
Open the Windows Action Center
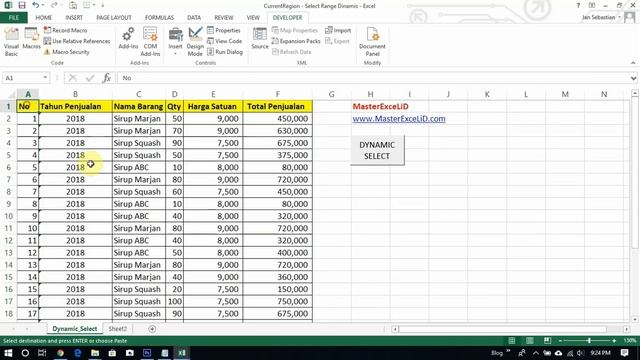coord(624,353)
